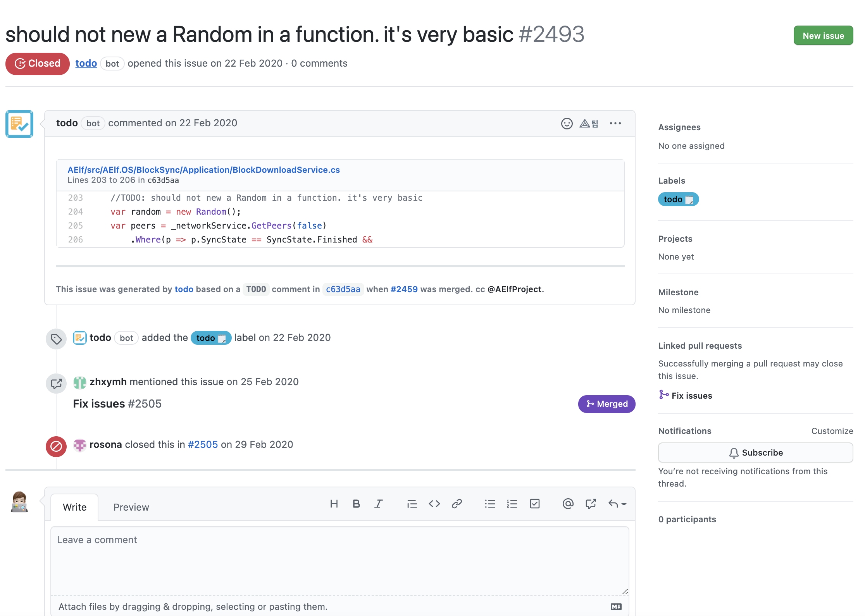Open #2505 link in closed event

click(x=203, y=444)
